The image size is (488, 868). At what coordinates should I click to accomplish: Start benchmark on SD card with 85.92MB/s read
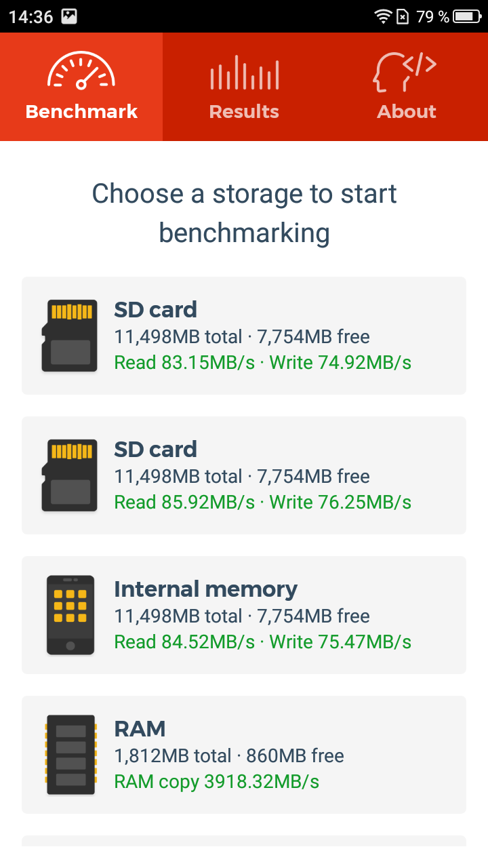point(244,475)
